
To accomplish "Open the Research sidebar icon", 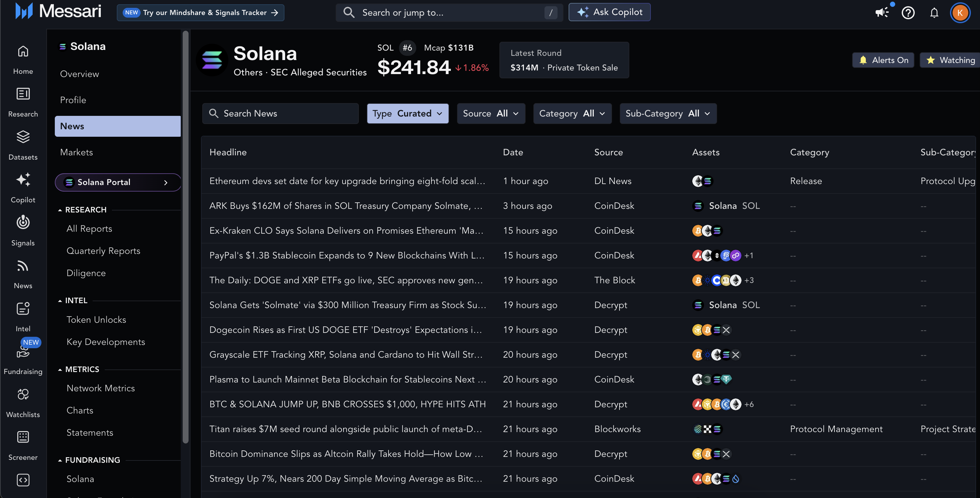I will (23, 94).
